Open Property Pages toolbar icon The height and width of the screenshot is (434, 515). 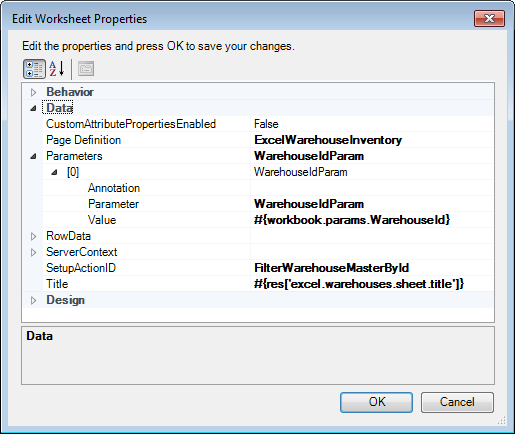tap(86, 69)
